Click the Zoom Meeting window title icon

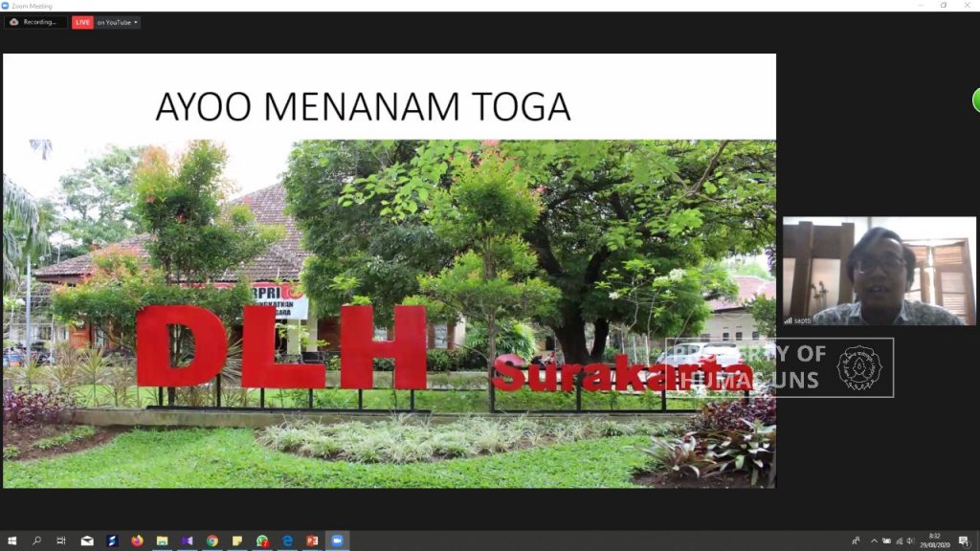(x=5, y=6)
